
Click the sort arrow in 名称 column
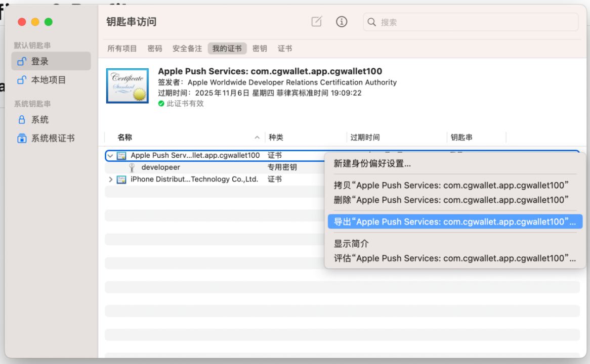click(x=257, y=137)
